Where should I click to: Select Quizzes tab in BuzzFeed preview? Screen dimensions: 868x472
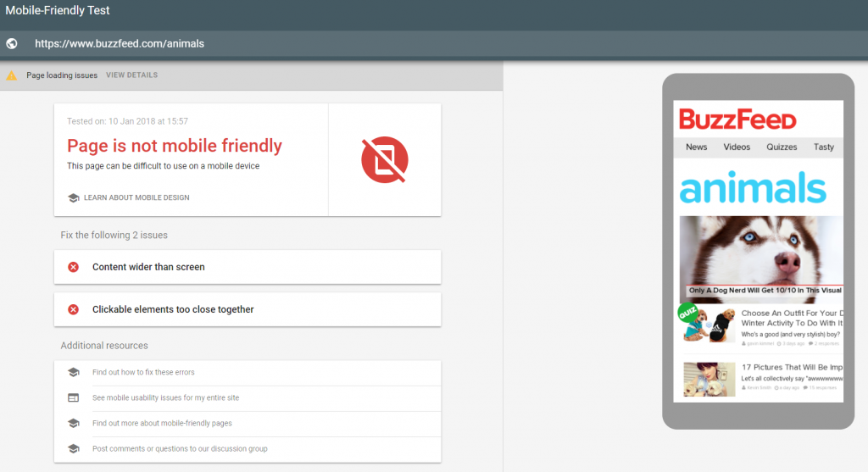point(781,147)
